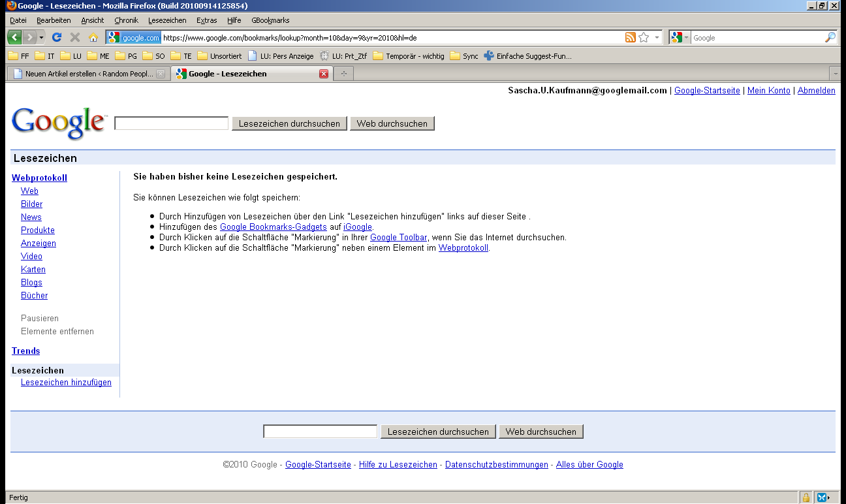
Task: Open the Einfache Suggest-Fun... bookmark
Action: [x=527, y=56]
